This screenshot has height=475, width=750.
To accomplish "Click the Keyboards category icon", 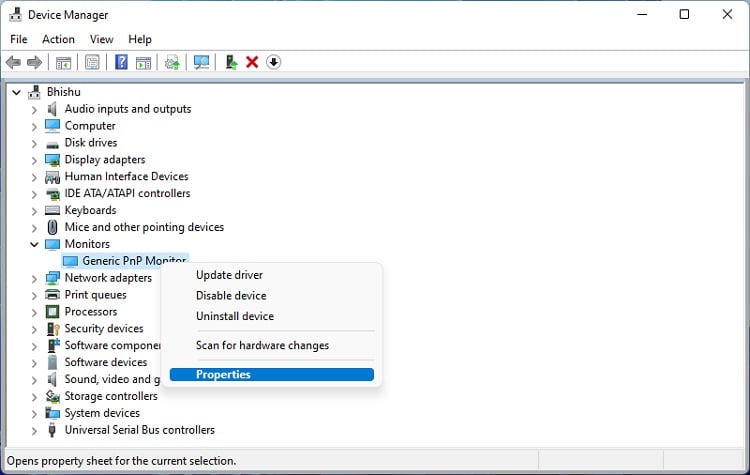I will pos(52,210).
